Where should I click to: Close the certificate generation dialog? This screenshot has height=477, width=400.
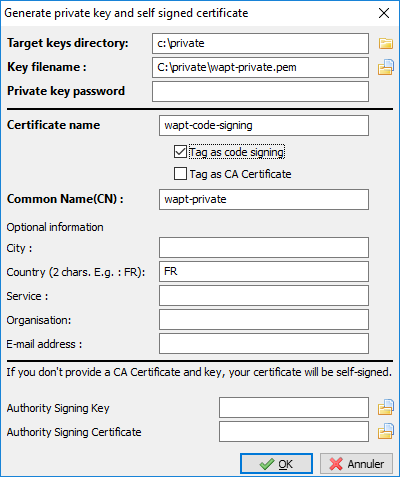click(384, 13)
